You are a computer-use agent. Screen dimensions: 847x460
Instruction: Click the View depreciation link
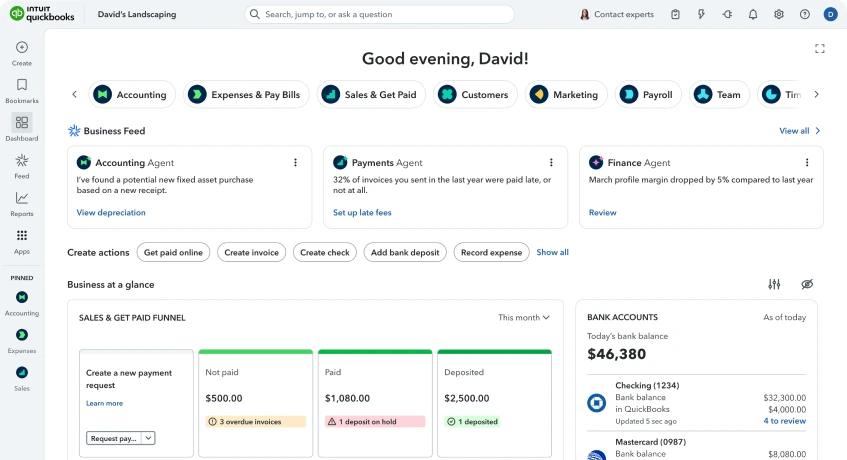111,213
